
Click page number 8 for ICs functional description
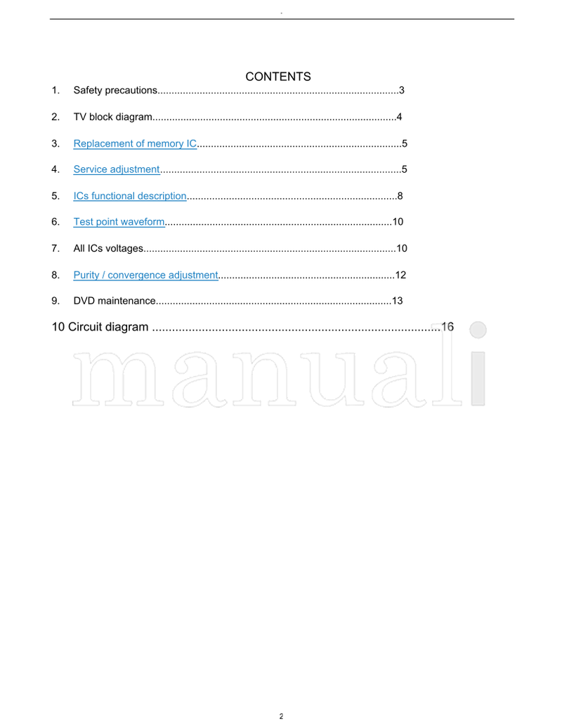(400, 196)
